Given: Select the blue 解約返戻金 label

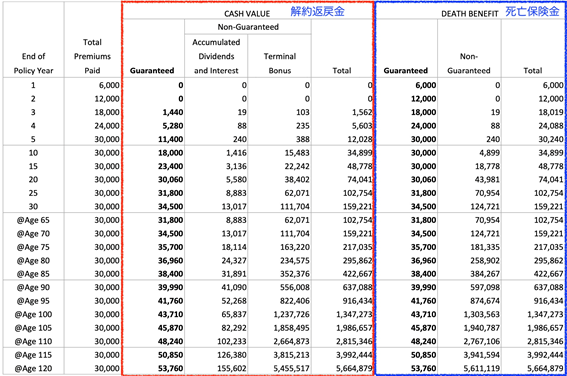Looking at the screenshot, I should (x=317, y=11).
